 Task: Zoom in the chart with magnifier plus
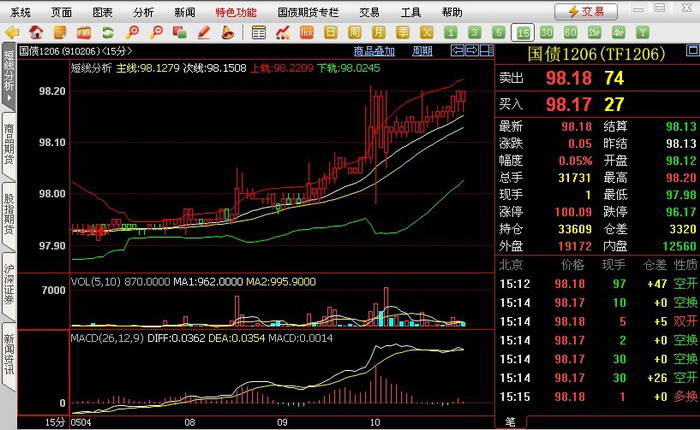(x=132, y=33)
